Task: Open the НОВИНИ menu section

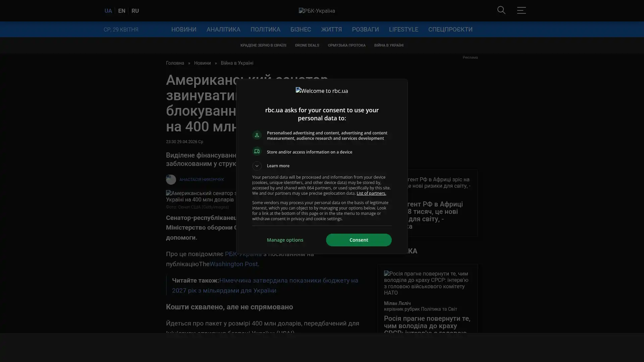Action: 184,29
